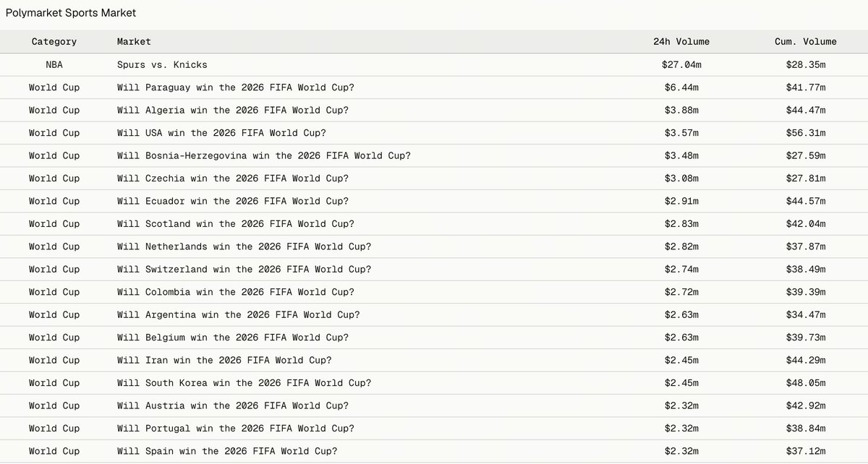Click the $28.35m cumulative volume value
Viewport: 868px width, 464px height.
805,64
